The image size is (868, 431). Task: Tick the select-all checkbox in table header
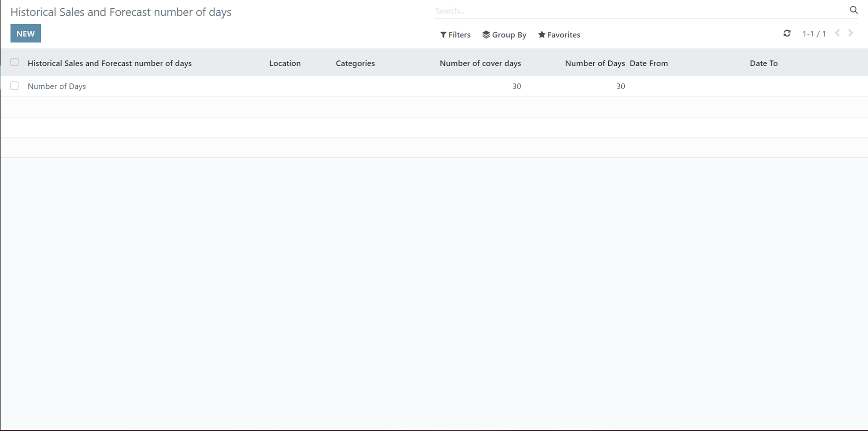[14, 62]
